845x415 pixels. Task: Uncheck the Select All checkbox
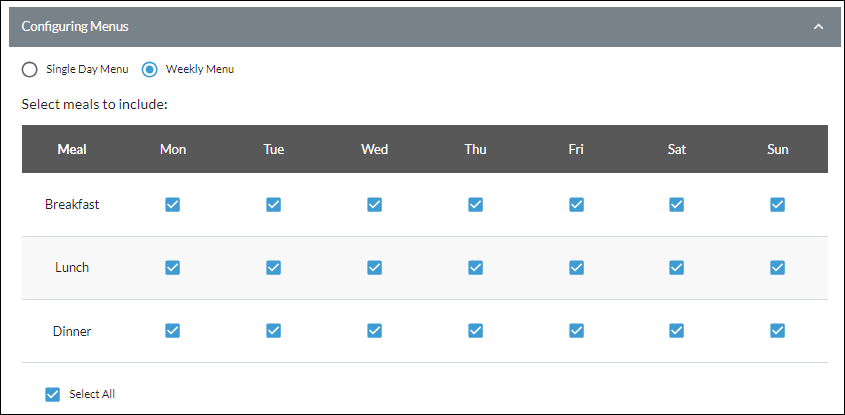point(52,395)
